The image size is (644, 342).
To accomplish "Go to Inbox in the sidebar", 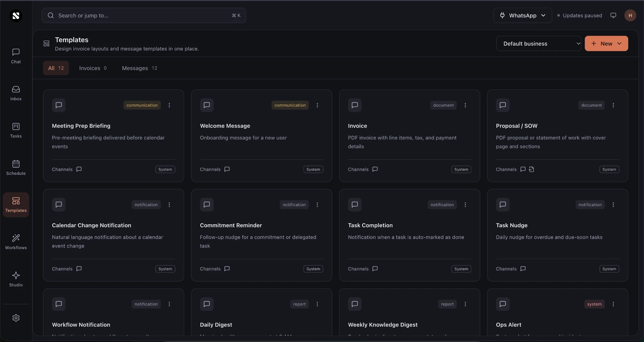I will (16, 93).
